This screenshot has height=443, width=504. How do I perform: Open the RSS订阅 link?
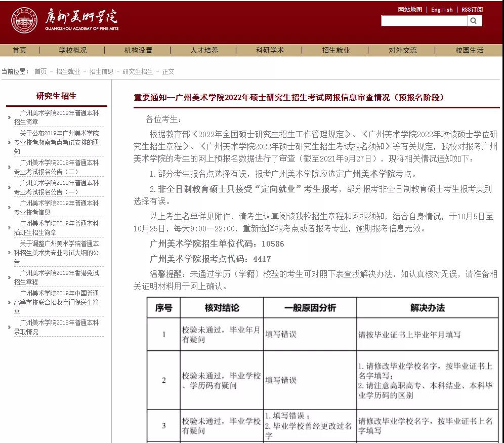tap(472, 10)
